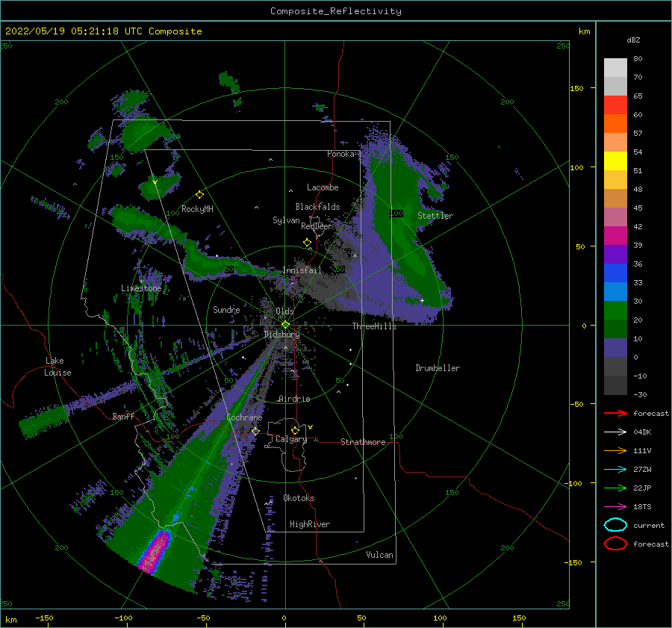The width and height of the screenshot is (672, 628).
Task: Click the magenta high-reflectivity echo at southwest edge
Action: [155, 552]
